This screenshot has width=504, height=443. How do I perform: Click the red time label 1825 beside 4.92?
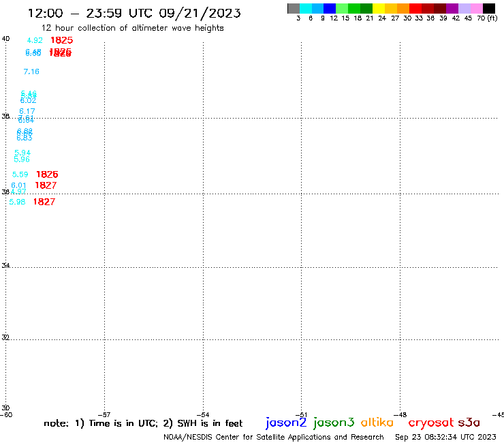(62, 40)
